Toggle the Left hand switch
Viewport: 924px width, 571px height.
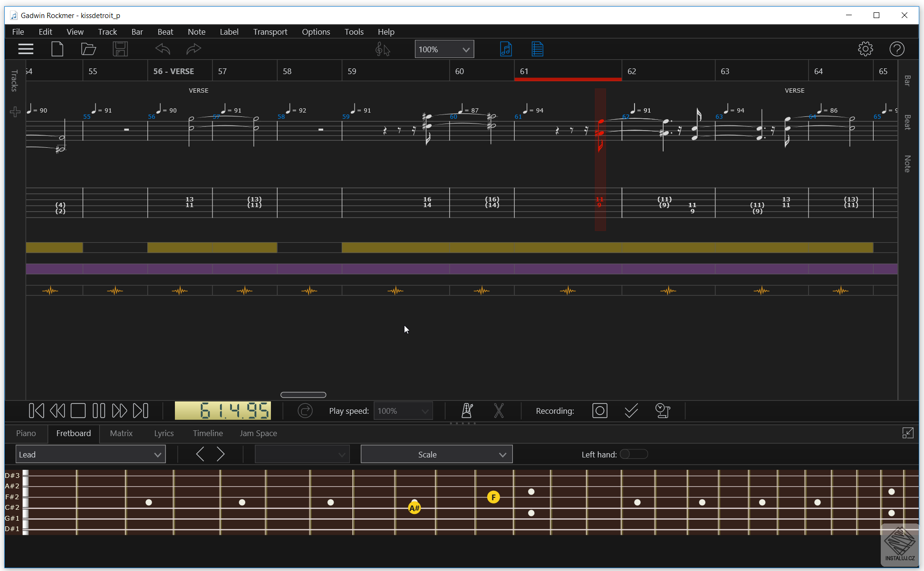pyautogui.click(x=634, y=454)
